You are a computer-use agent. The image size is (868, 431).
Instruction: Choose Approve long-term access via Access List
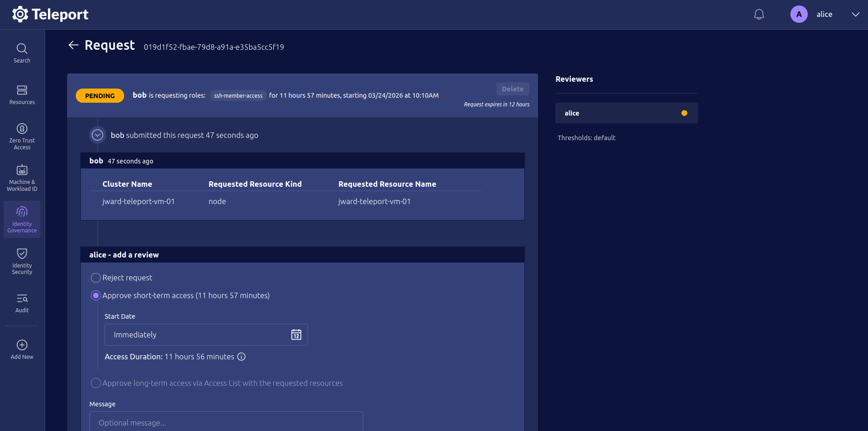coord(96,383)
